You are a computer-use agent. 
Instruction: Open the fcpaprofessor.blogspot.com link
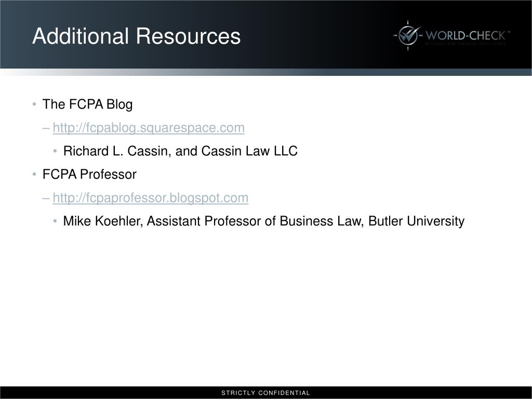point(150,198)
